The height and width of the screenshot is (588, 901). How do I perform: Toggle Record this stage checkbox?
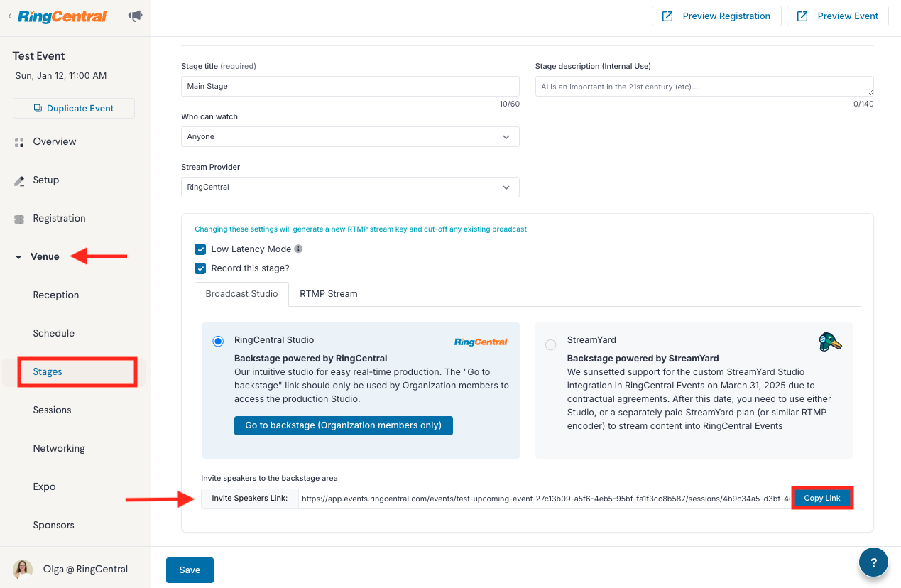point(200,268)
